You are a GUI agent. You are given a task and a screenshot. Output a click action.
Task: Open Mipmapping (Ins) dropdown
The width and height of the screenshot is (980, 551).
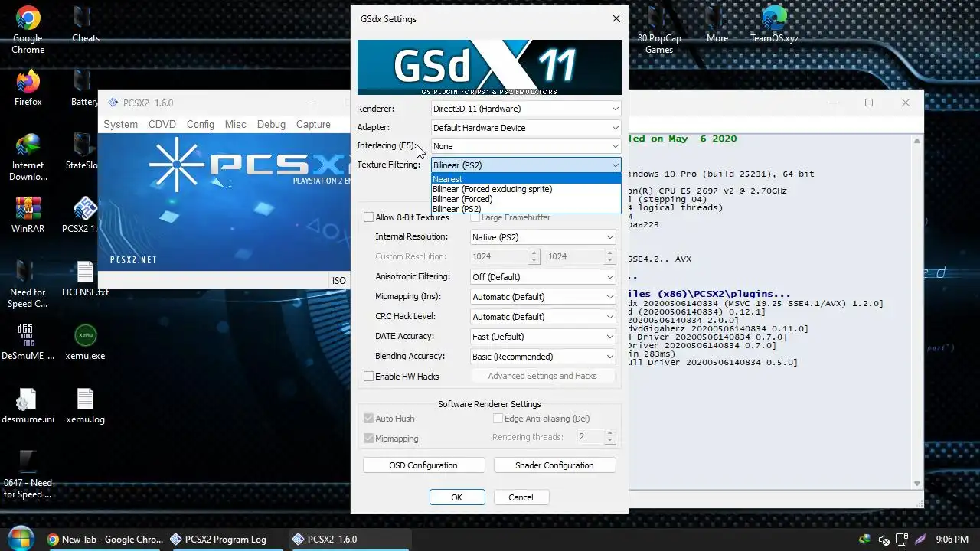(x=543, y=297)
